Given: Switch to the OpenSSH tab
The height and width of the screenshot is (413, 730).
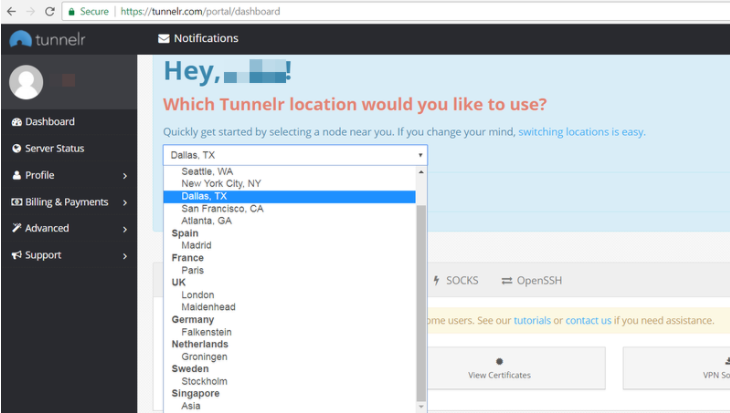Looking at the screenshot, I should 532,281.
